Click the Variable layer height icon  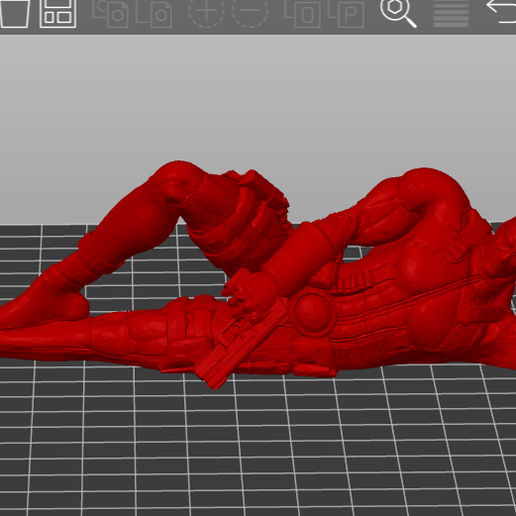451,14
